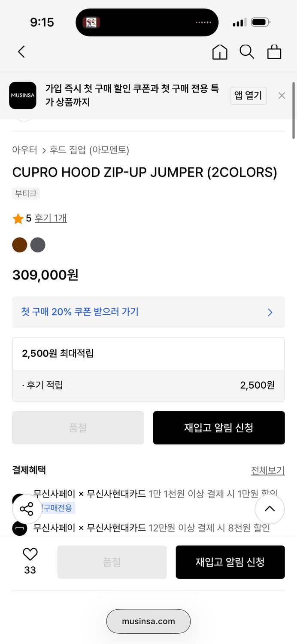Select the gray color swatch
Screen dimensions: 297x644
[x=38, y=245]
